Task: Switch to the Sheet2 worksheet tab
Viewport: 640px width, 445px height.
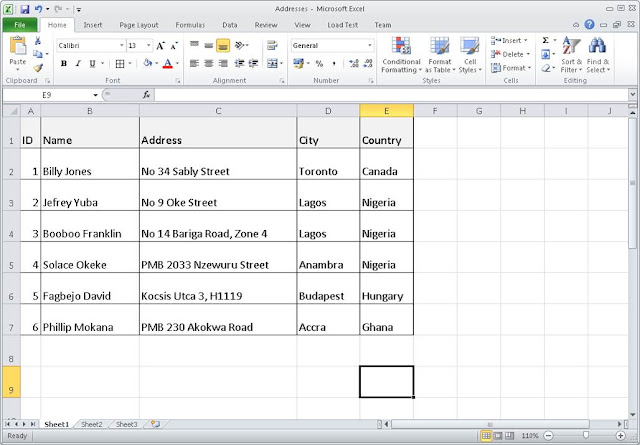Action: pos(92,424)
